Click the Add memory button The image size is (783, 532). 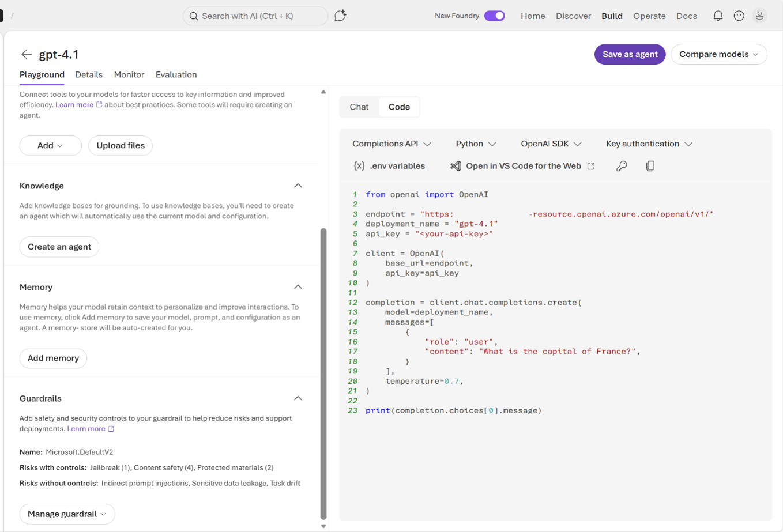point(53,358)
